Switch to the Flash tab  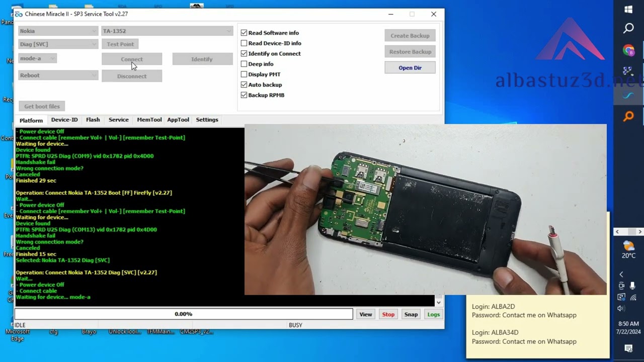click(x=93, y=120)
